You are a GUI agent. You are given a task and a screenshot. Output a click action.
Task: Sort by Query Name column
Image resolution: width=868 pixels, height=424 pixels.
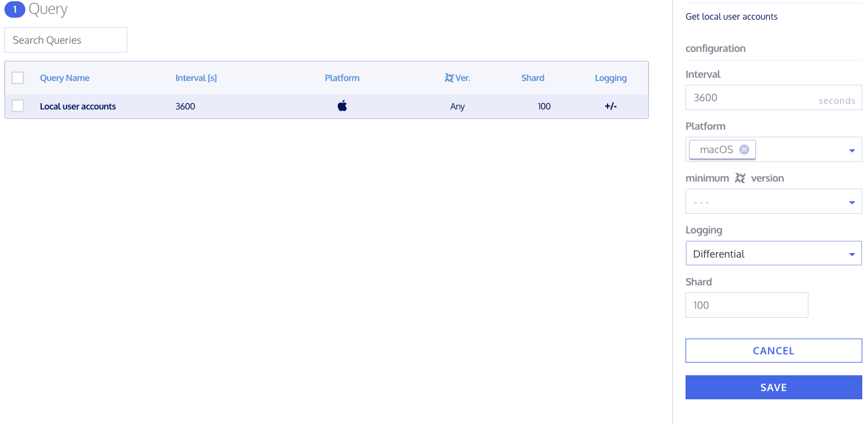(65, 78)
